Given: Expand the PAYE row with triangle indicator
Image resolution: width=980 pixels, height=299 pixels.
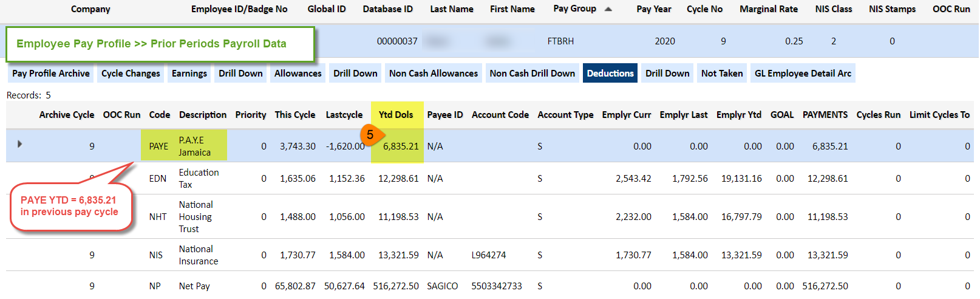Looking at the screenshot, I should 19,144.
